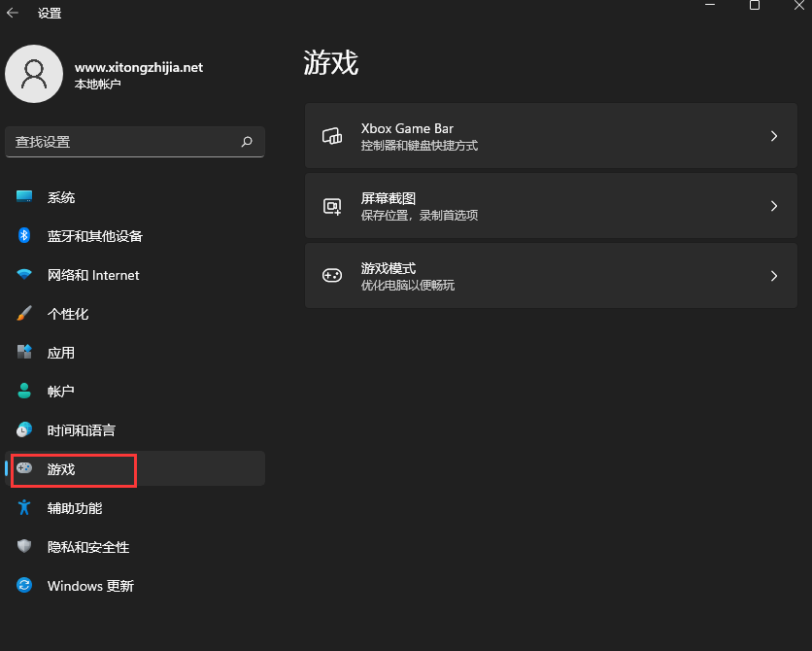
Task: Click the Personalization paintbrush icon
Action: [x=24, y=313]
